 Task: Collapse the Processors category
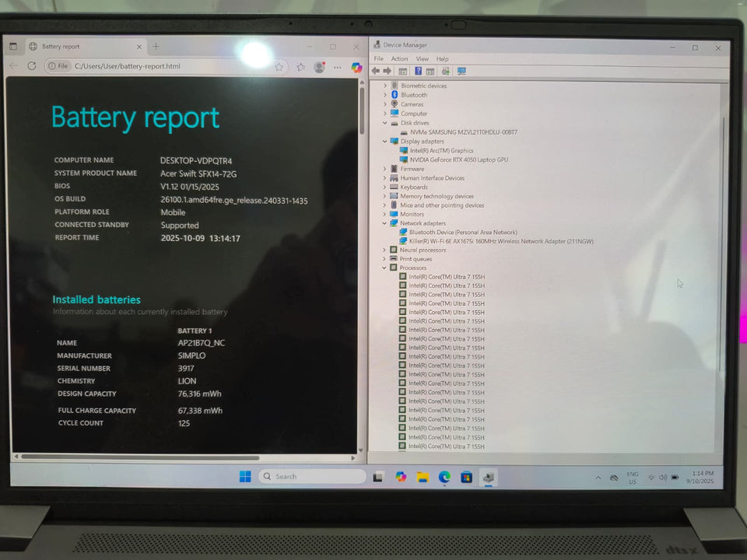tap(384, 268)
